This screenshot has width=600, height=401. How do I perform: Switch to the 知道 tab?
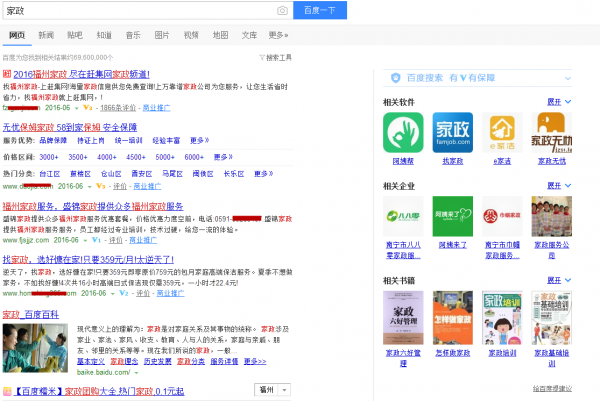[x=104, y=35]
